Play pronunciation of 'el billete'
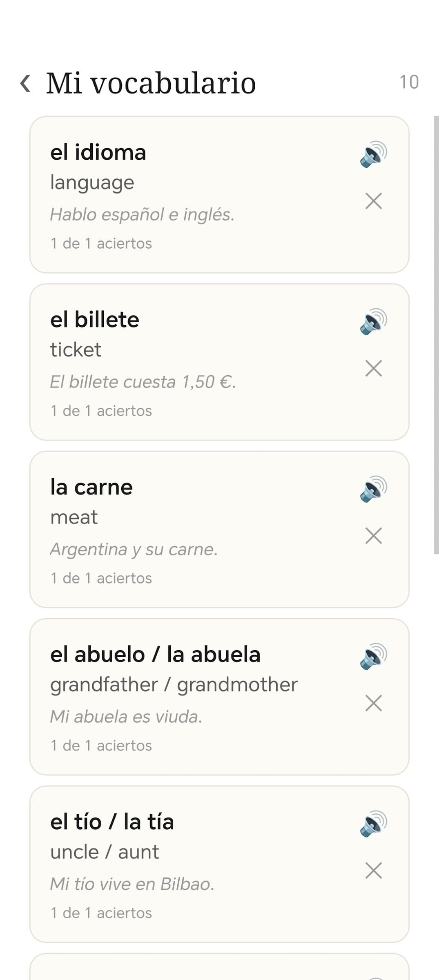The image size is (439, 980). click(x=374, y=321)
